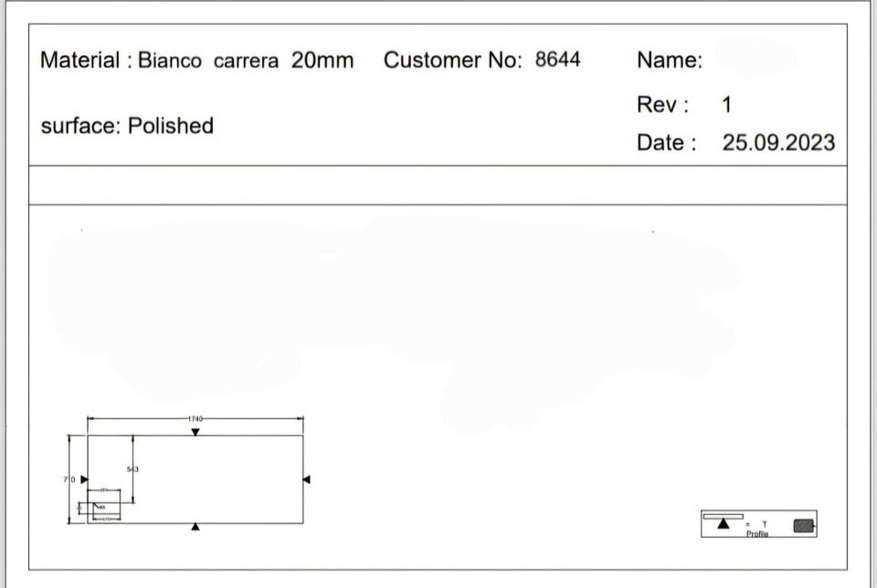
Task: Select the 1740 width dimension label
Action: click(x=195, y=419)
